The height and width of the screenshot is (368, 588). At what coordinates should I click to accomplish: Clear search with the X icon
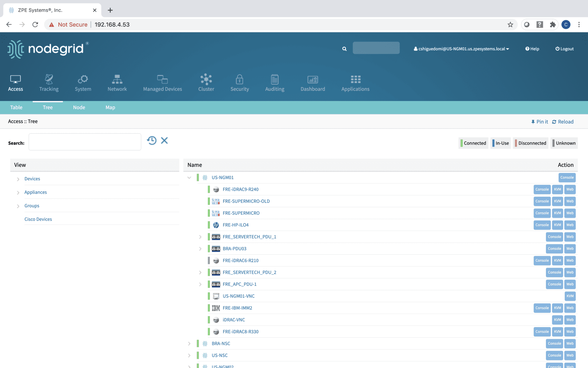pyautogui.click(x=164, y=140)
